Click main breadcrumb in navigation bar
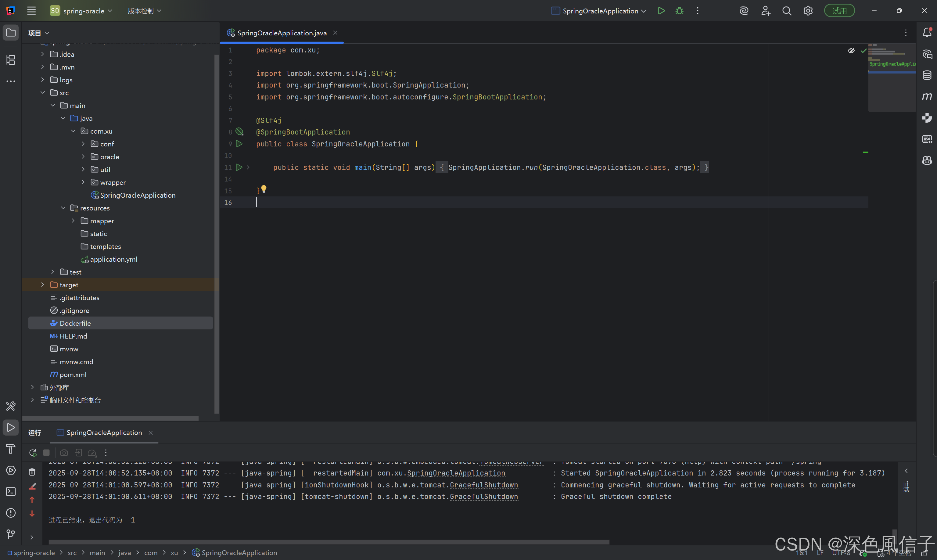 (97, 553)
